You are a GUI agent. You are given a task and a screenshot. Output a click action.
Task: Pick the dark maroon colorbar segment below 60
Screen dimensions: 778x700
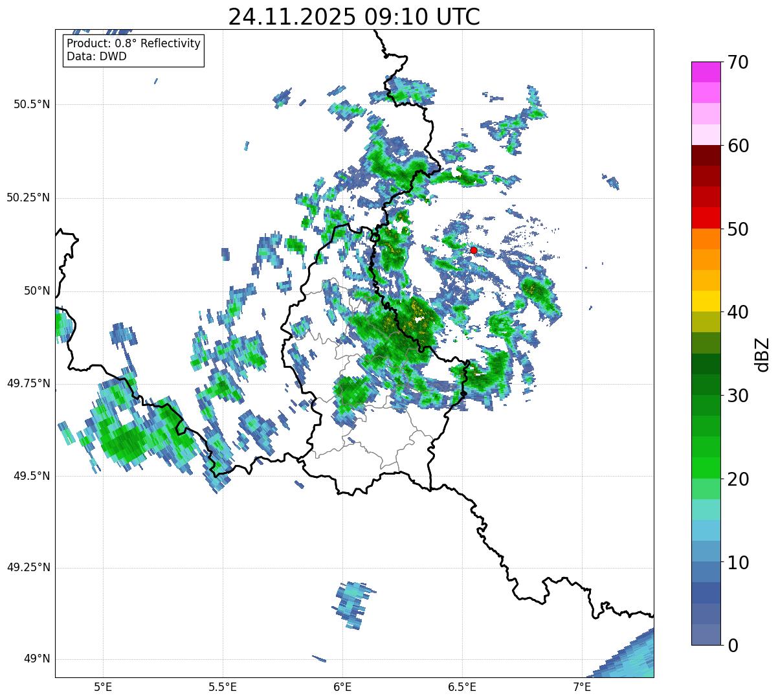706,156
